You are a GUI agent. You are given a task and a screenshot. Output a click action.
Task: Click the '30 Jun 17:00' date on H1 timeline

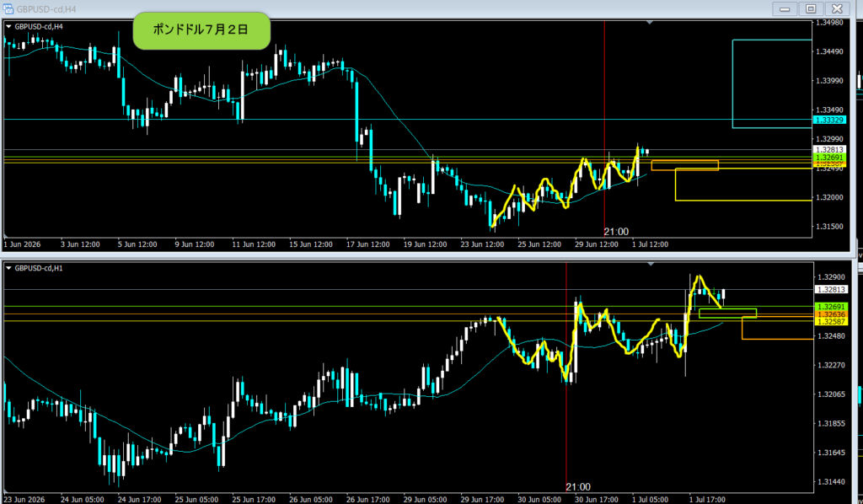pos(597,500)
